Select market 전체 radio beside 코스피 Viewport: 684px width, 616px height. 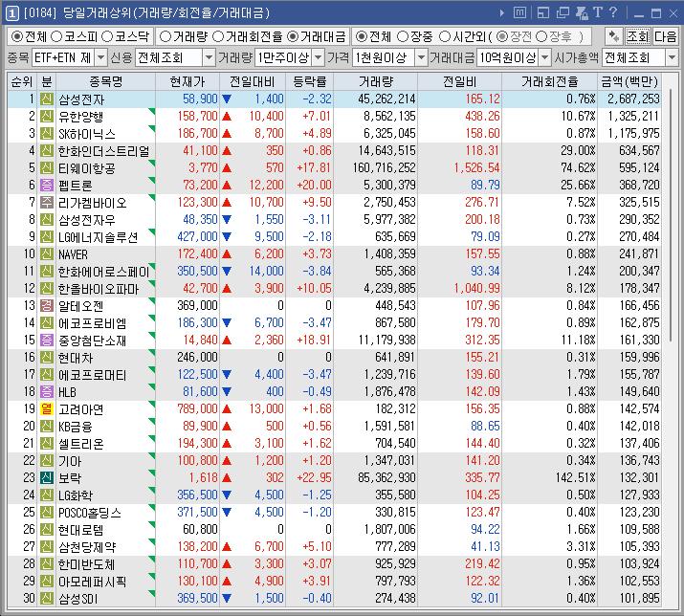point(16,36)
